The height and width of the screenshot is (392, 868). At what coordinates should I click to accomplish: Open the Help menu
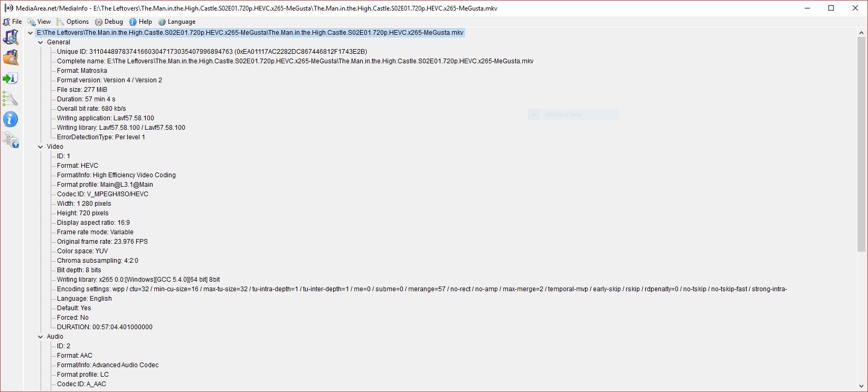pyautogui.click(x=140, y=22)
